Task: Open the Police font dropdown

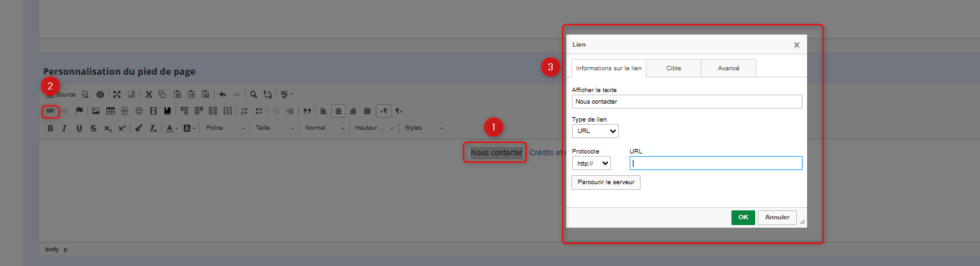Action: [x=224, y=129]
